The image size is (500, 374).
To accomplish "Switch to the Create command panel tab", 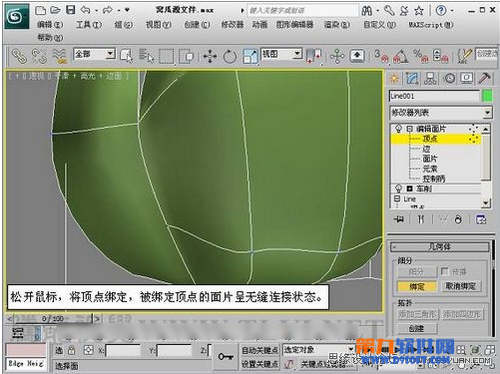I will pyautogui.click(x=394, y=78).
